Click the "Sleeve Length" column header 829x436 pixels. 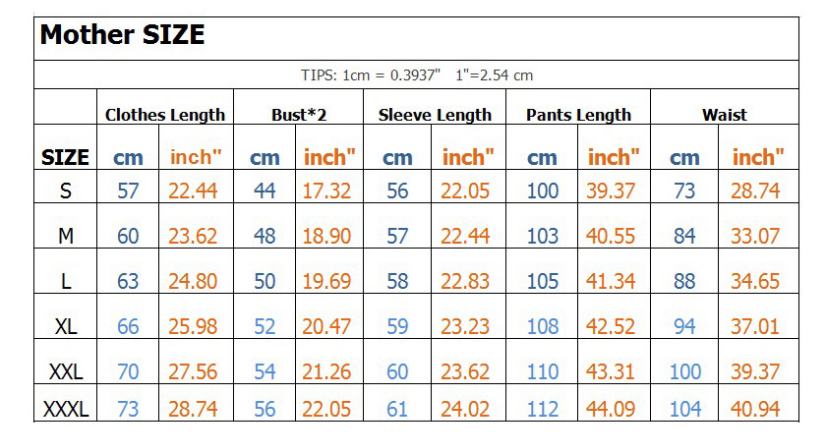click(435, 115)
